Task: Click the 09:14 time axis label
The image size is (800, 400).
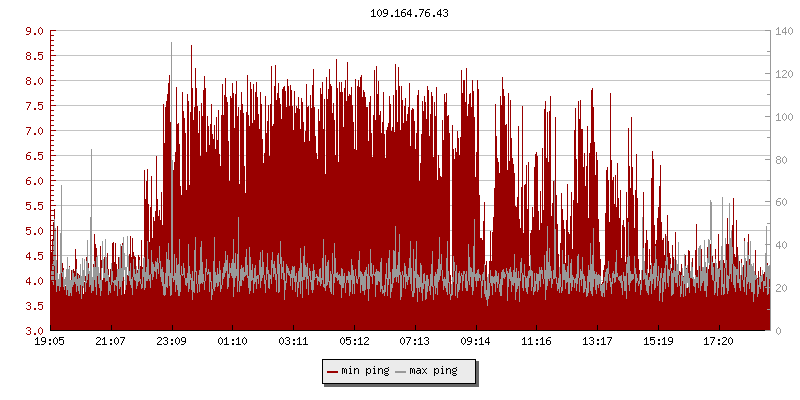Action: pyautogui.click(x=475, y=341)
